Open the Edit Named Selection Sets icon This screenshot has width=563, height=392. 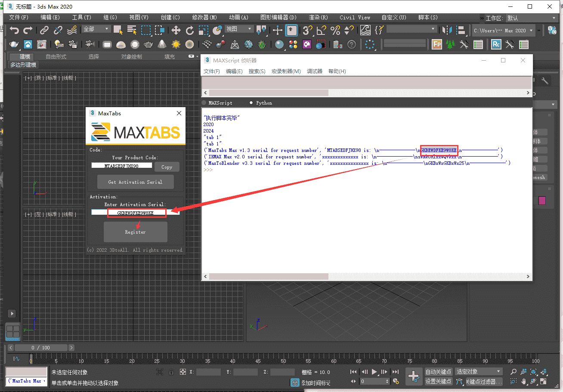[378, 30]
